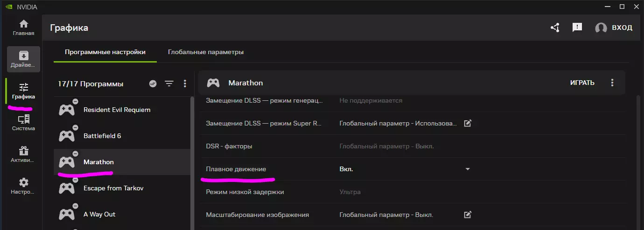This screenshot has height=230, width=644.
Task: Switch to Программные настройки tab
Action: (105, 52)
